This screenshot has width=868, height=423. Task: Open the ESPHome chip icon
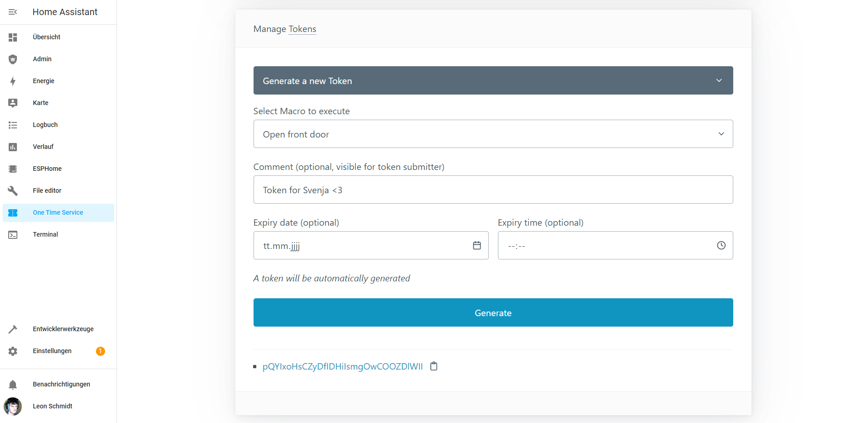point(13,169)
